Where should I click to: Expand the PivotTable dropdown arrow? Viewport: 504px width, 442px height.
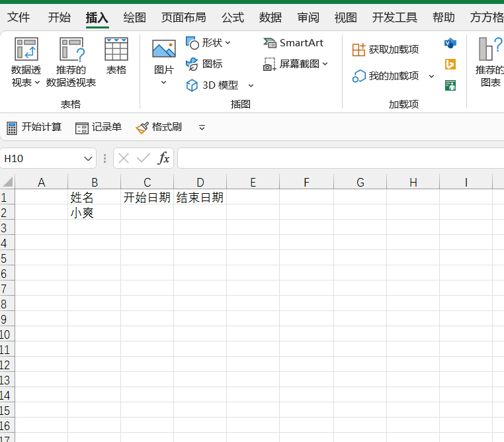(37, 83)
